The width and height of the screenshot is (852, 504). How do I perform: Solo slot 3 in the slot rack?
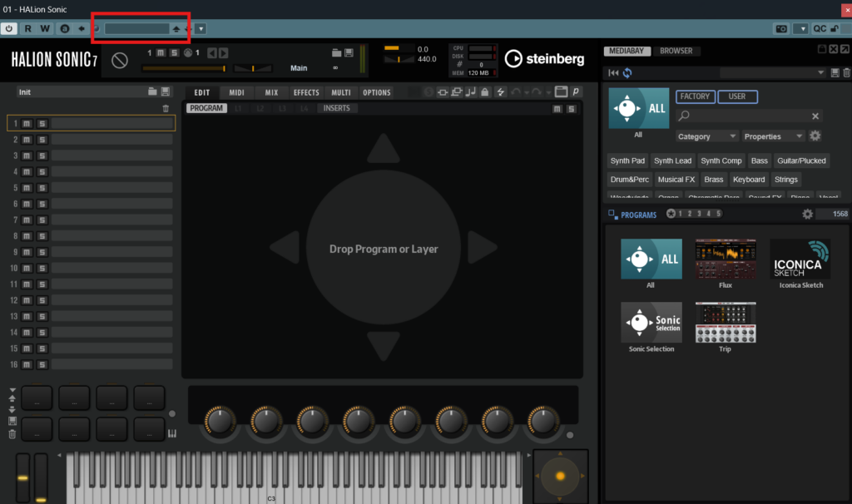[42, 156]
